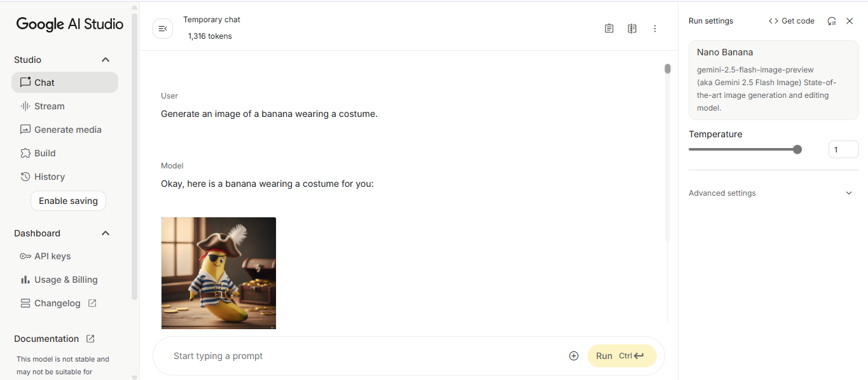This screenshot has height=380, width=868.
Task: Click the Get code link
Action: [x=791, y=21]
